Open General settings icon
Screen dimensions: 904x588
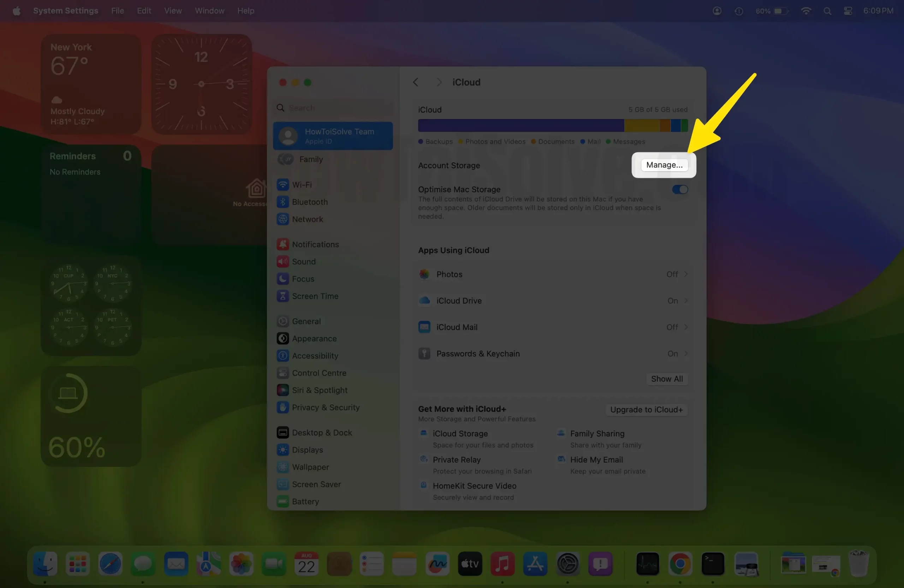(x=282, y=321)
